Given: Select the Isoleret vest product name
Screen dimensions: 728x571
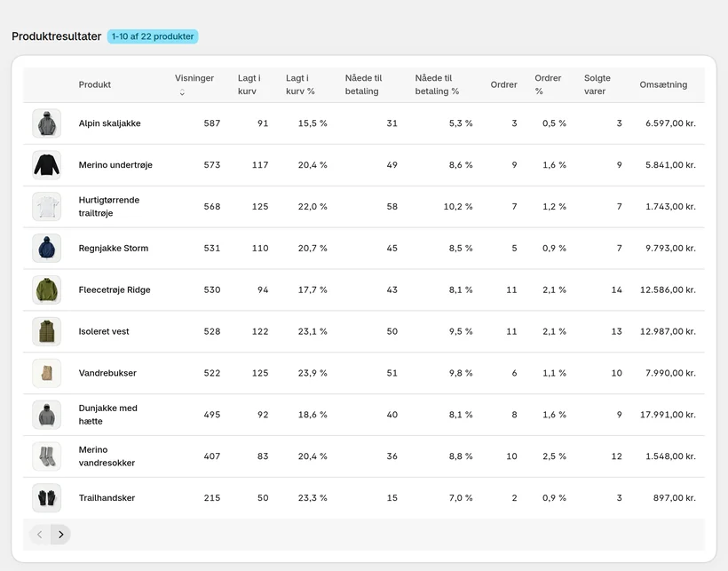Looking at the screenshot, I should coord(104,331).
